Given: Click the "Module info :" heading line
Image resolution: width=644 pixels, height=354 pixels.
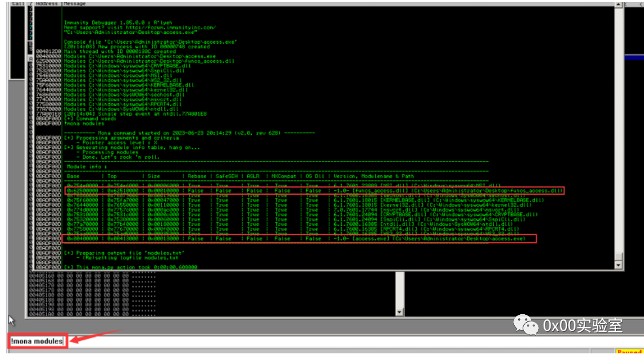Looking at the screenshot, I should point(87,167).
